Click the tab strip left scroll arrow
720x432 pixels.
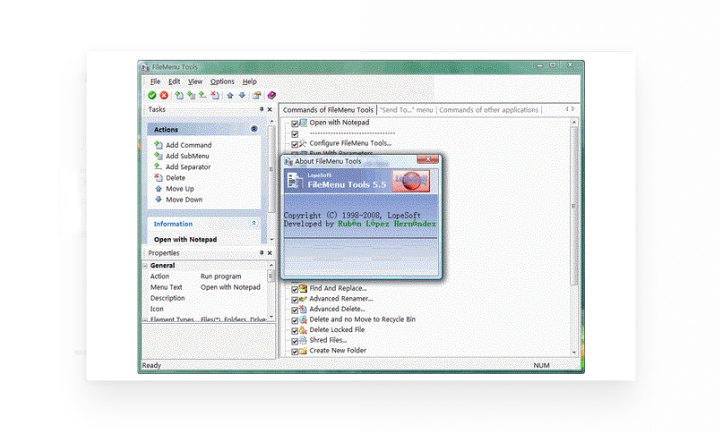[x=567, y=109]
